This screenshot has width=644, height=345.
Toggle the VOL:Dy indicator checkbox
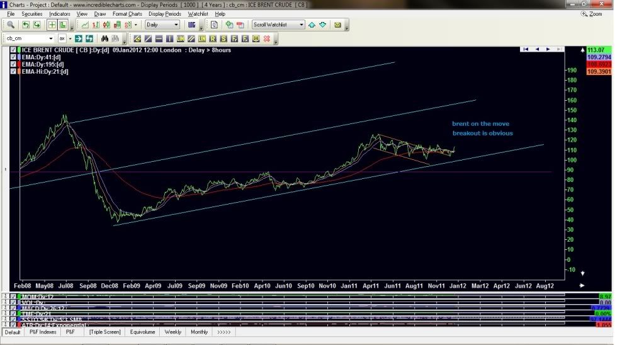click(13, 302)
